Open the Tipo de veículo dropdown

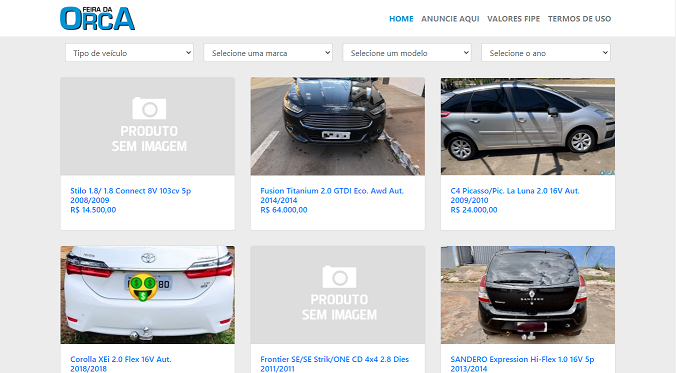coord(129,53)
